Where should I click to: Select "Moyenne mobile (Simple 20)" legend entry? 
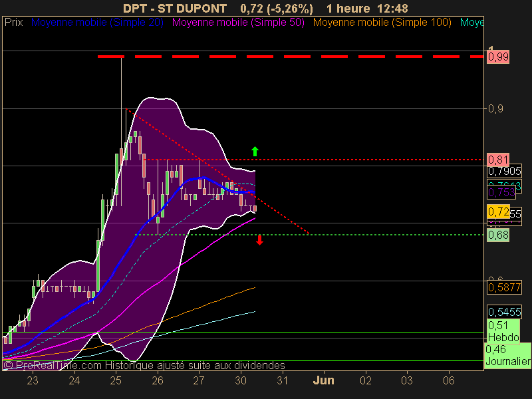coord(97,23)
